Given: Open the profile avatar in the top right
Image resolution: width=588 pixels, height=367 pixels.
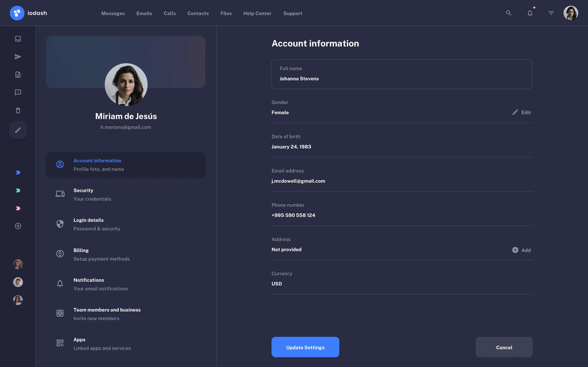Looking at the screenshot, I should coord(571,13).
